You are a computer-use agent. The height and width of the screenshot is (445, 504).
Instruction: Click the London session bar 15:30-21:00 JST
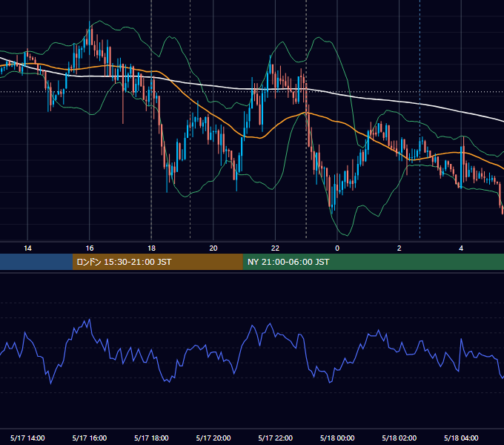coord(157,262)
